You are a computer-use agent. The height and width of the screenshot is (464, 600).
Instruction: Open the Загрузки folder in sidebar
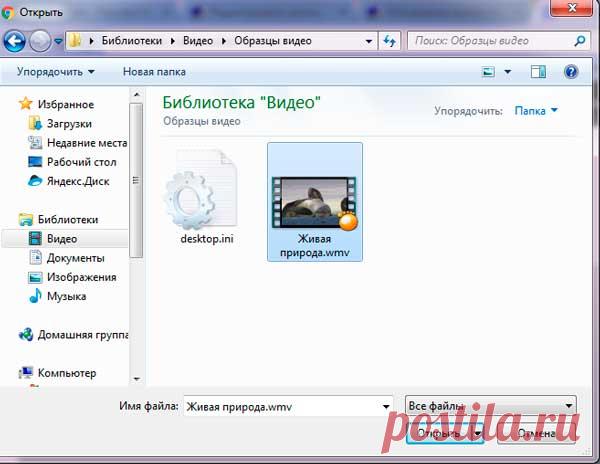coord(69,124)
